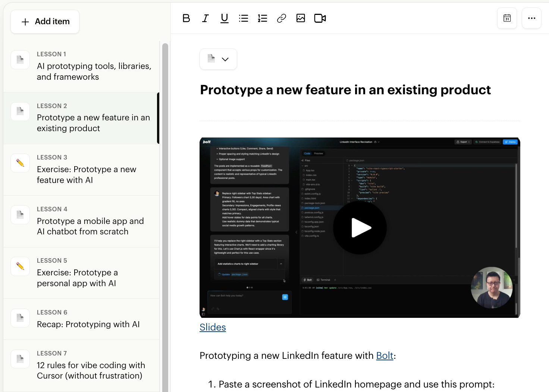Click the Terminal tab in the video
This screenshot has width=549, height=392.
tap(323, 280)
